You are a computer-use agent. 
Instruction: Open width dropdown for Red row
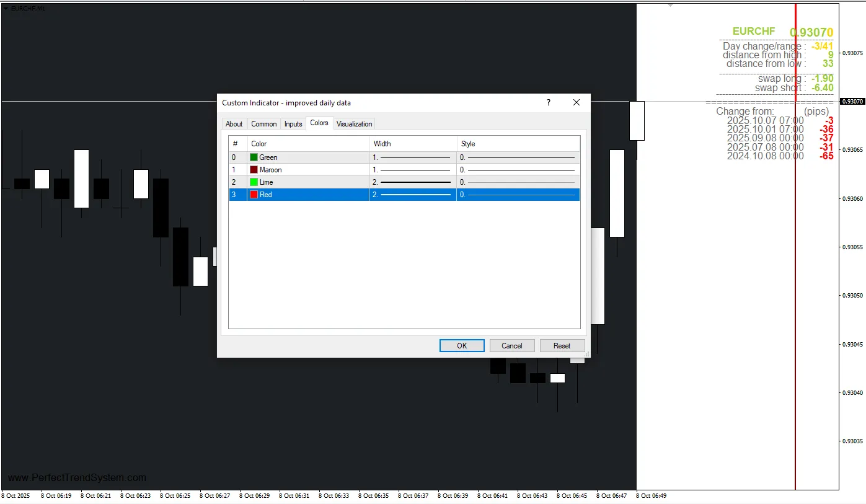pos(413,195)
